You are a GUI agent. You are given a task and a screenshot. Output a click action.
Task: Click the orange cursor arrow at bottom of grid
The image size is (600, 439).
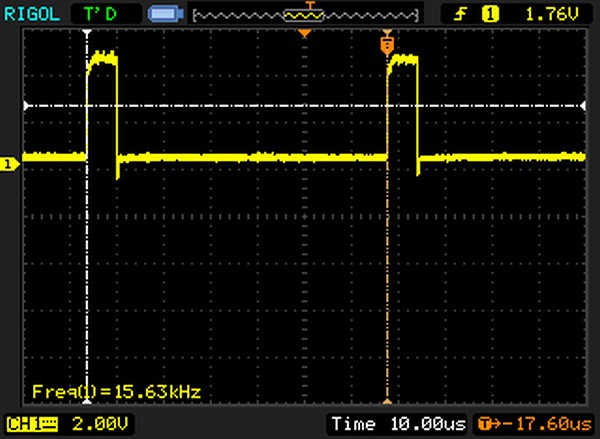(x=387, y=398)
